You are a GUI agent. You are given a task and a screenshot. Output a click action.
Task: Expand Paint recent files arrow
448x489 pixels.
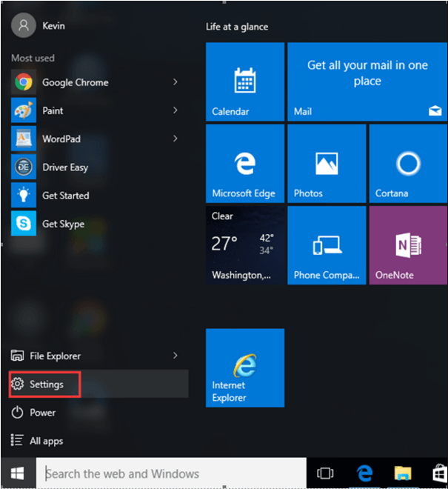[x=175, y=110]
